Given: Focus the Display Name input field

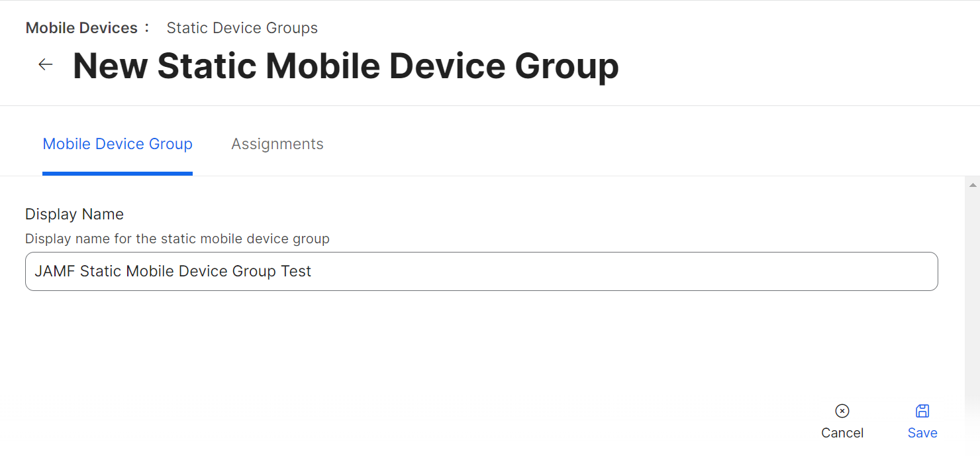Looking at the screenshot, I should point(481,271).
